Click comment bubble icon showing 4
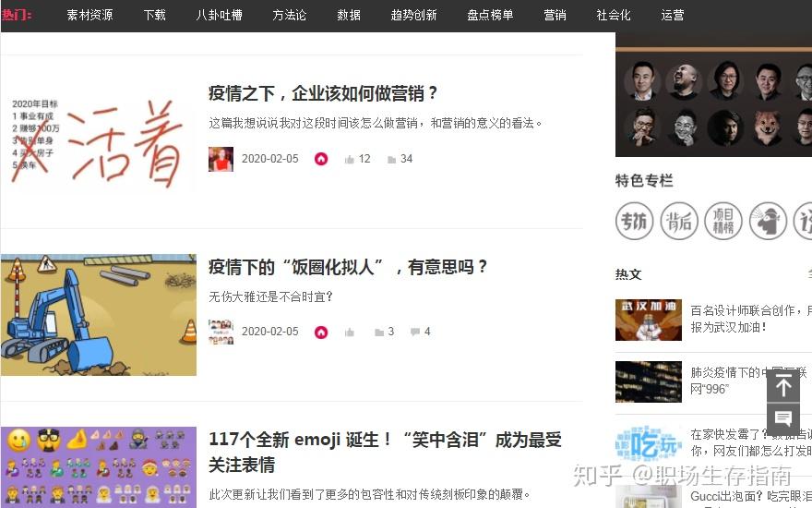Screen dimensions: 812x508 click(x=415, y=332)
